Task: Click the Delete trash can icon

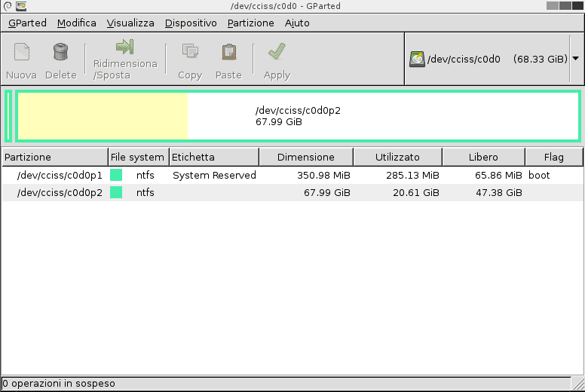Action: tap(61, 53)
